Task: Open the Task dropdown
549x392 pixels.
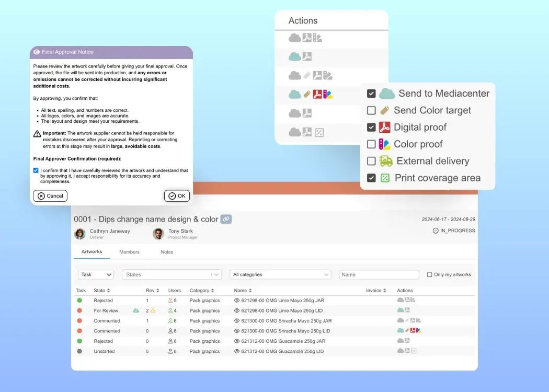Action: pos(96,274)
